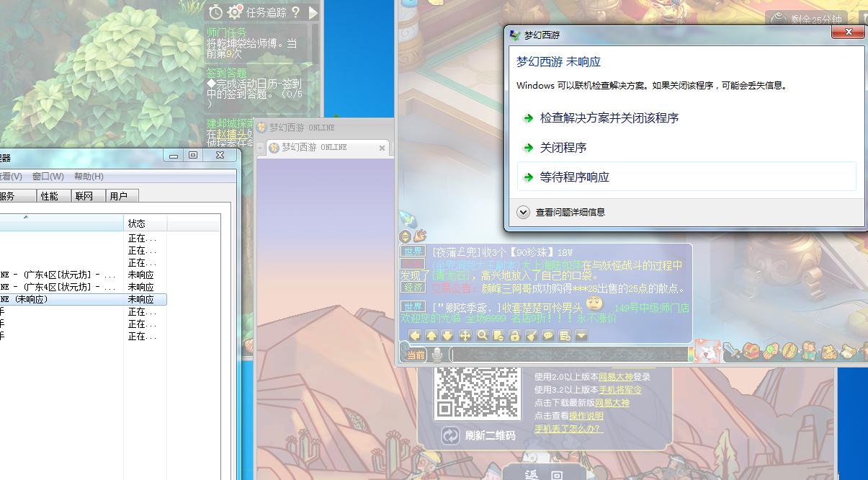Open 窗口(W) menu in Task Manager

tap(48, 177)
